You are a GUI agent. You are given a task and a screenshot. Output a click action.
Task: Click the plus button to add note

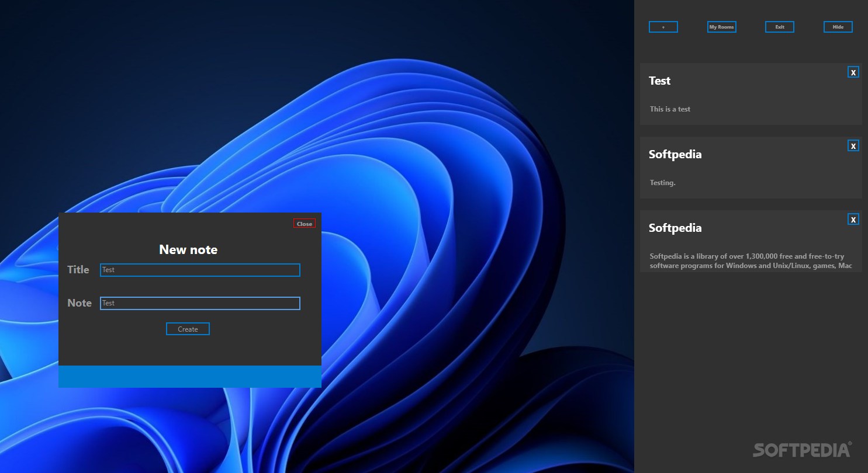(663, 27)
